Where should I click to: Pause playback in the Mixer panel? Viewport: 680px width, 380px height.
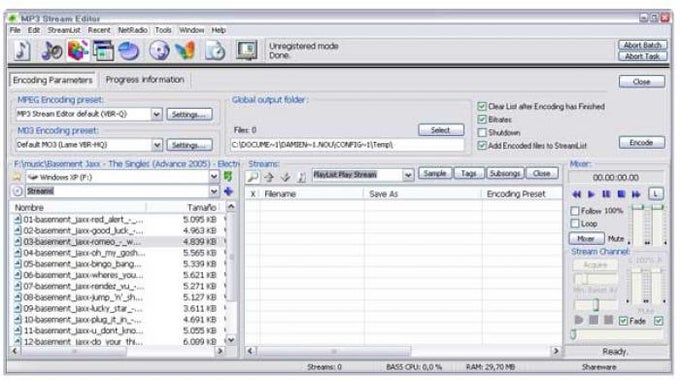606,194
